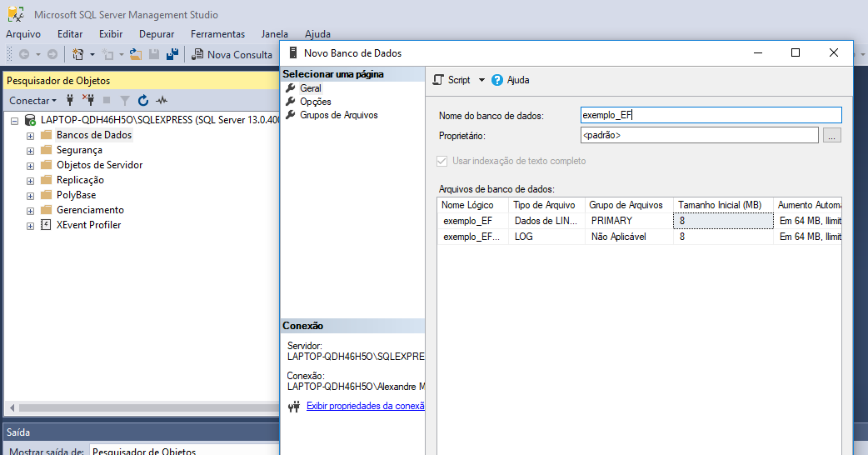
Task: Click the Não Aplicável cell
Action: [x=629, y=237]
